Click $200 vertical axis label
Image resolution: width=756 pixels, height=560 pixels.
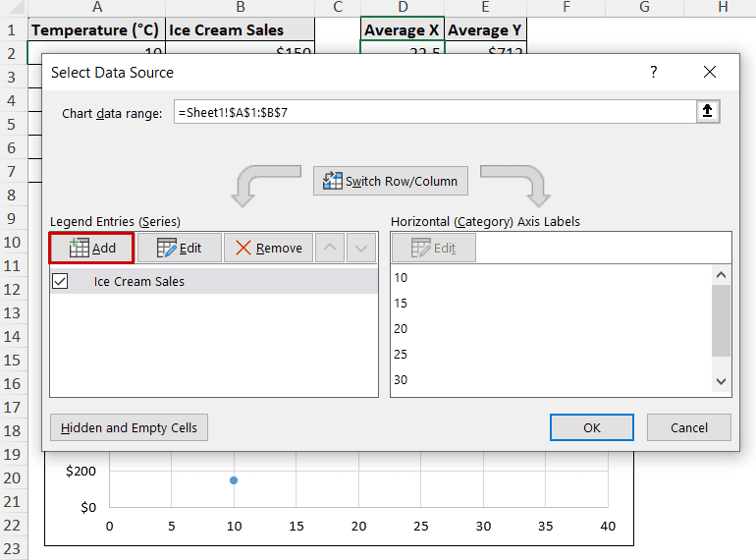(x=81, y=472)
